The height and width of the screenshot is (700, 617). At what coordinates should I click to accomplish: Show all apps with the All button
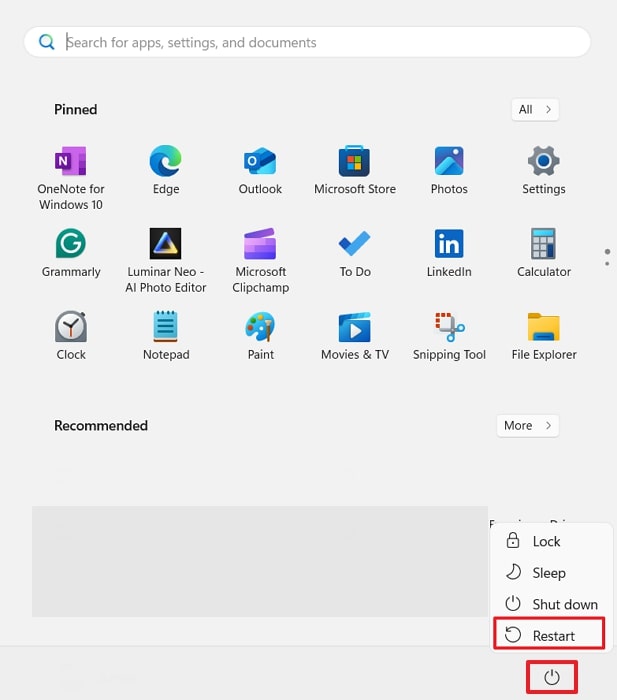pos(535,109)
